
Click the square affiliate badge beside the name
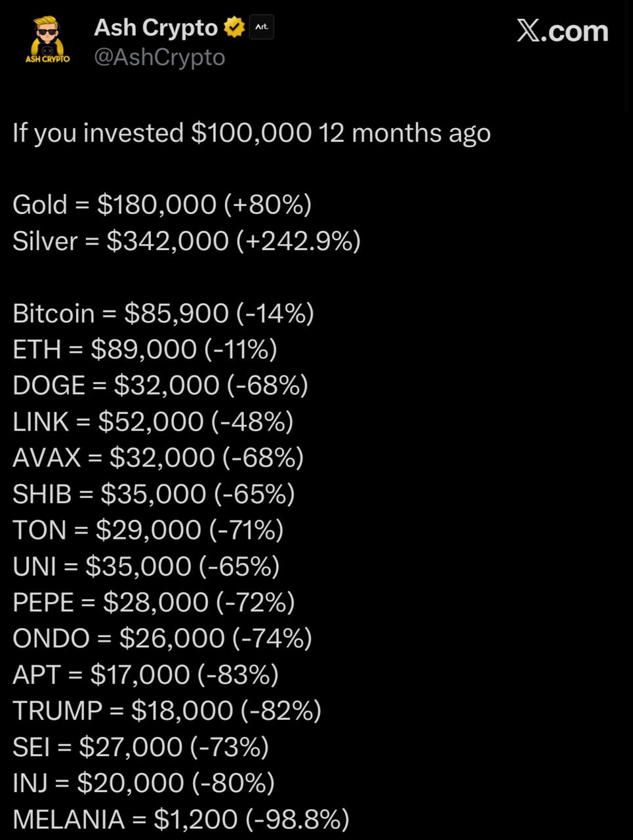coord(261,28)
